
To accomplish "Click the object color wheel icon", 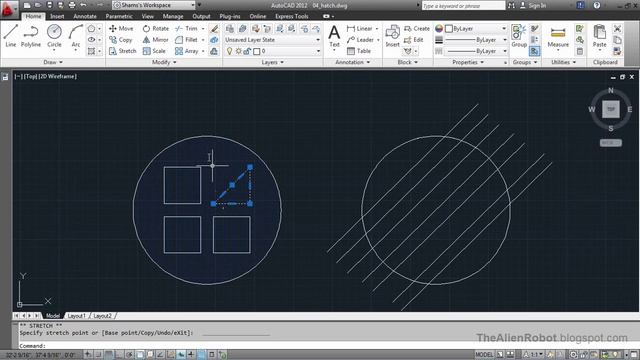I will (x=439, y=29).
